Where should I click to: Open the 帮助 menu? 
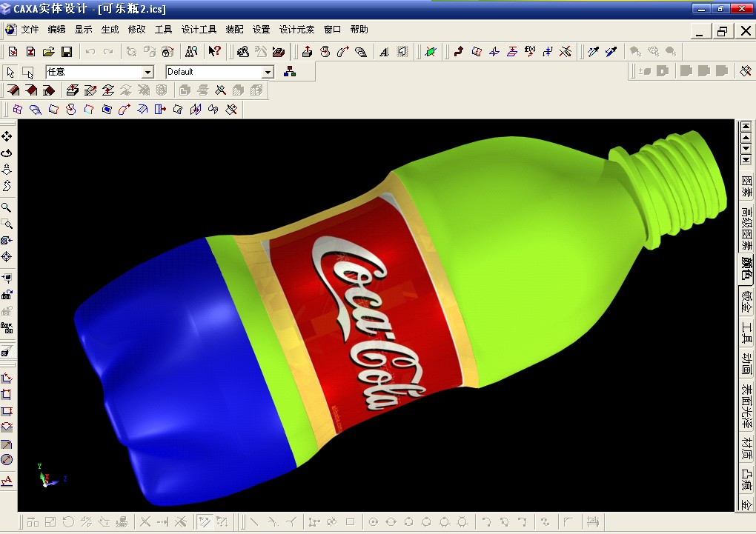[359, 30]
